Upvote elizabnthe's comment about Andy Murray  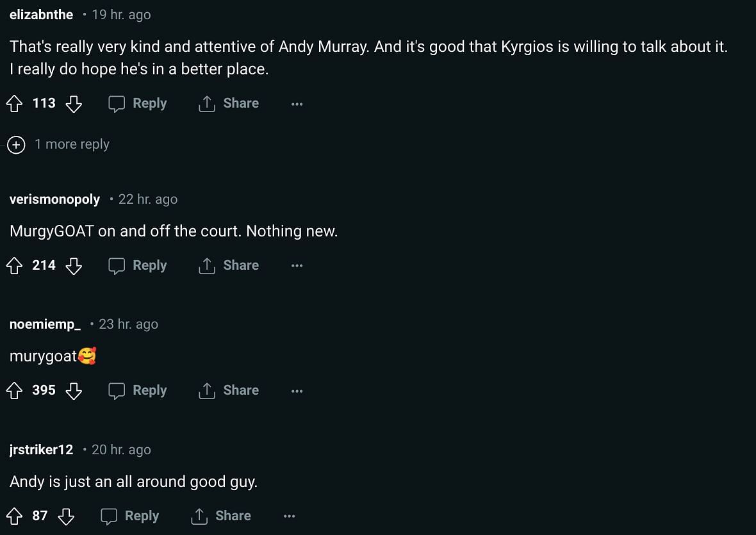[x=15, y=104]
